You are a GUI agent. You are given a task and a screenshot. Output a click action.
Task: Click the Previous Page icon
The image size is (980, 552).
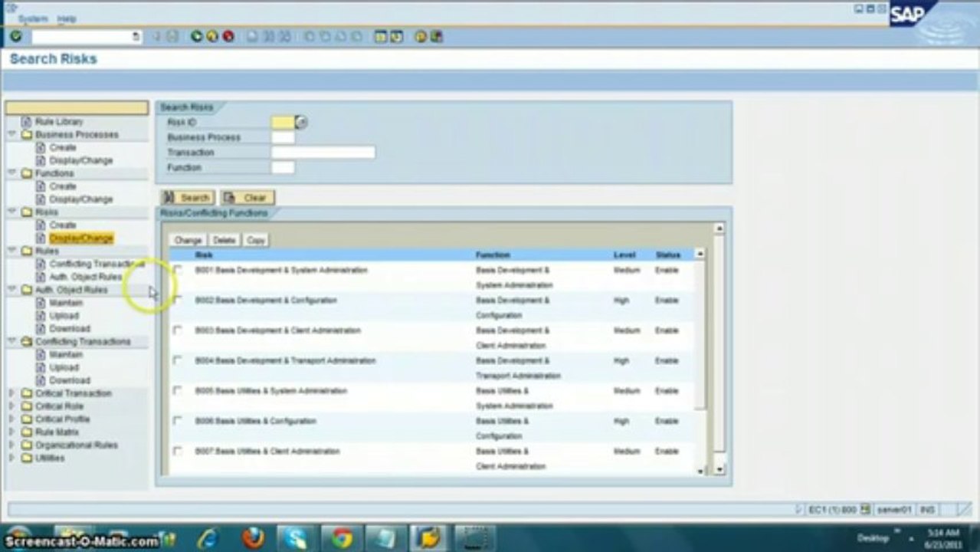pos(325,36)
